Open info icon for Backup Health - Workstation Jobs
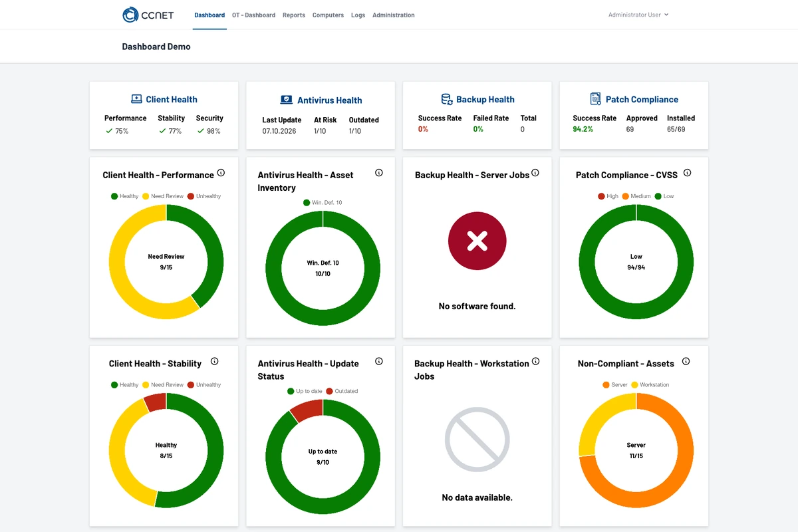The height and width of the screenshot is (532, 798). pos(535,362)
